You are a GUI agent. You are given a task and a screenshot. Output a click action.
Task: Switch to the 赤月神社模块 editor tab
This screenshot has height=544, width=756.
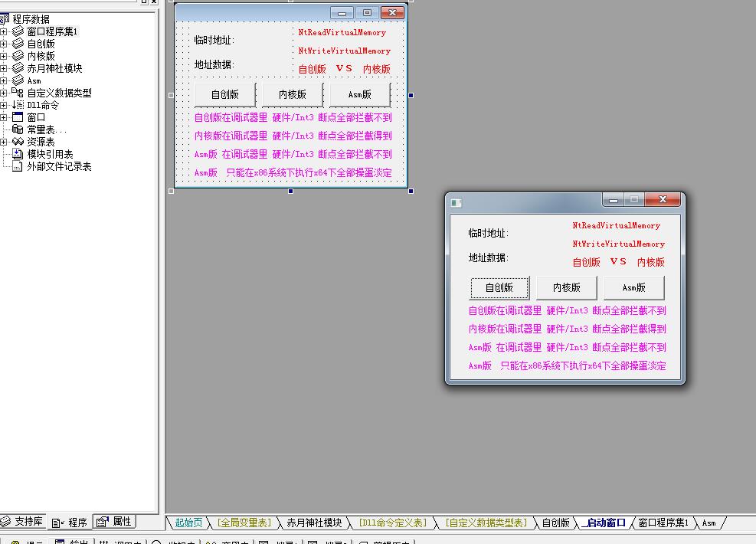coord(314,523)
